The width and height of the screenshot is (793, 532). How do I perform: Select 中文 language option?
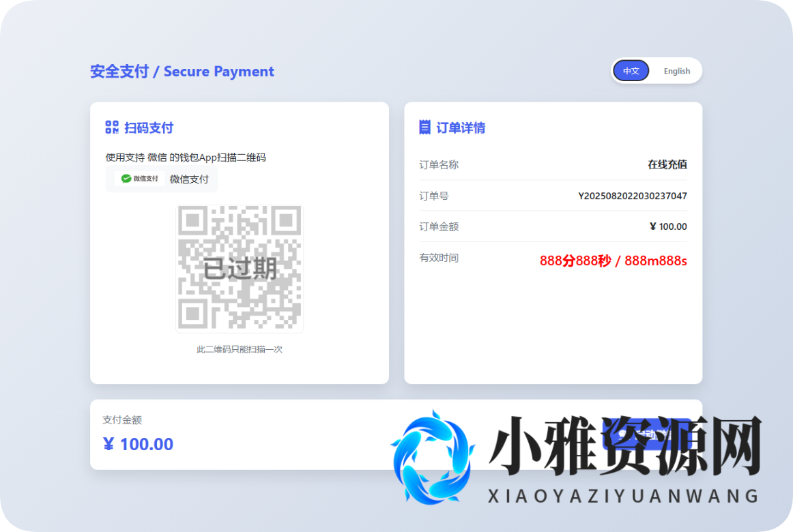[x=631, y=70]
